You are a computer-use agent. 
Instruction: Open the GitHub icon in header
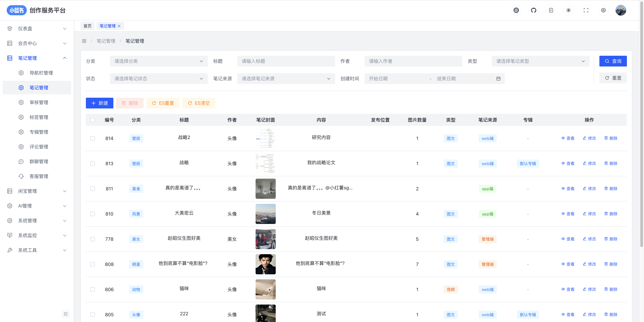(x=533, y=10)
